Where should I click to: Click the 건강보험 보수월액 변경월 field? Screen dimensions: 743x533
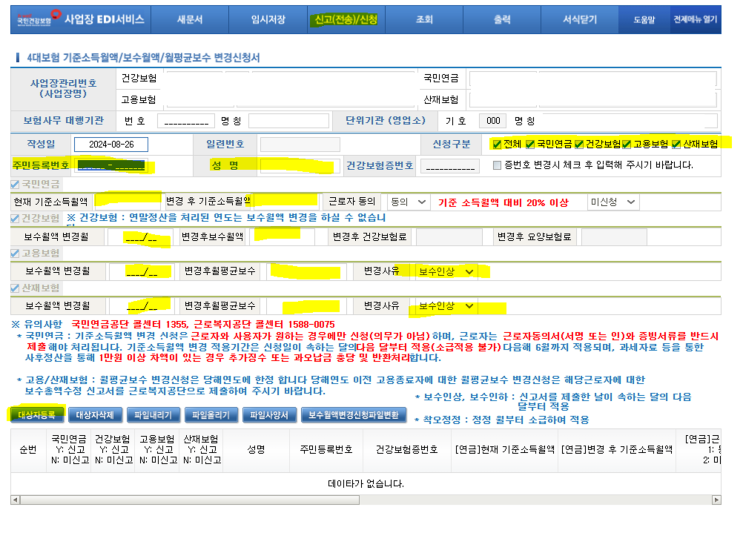pos(141,237)
